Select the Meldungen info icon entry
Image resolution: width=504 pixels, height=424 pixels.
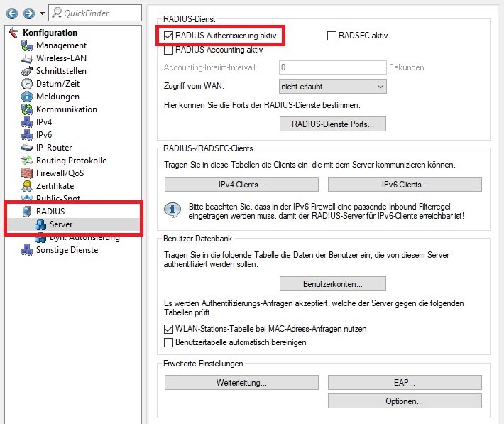click(27, 97)
